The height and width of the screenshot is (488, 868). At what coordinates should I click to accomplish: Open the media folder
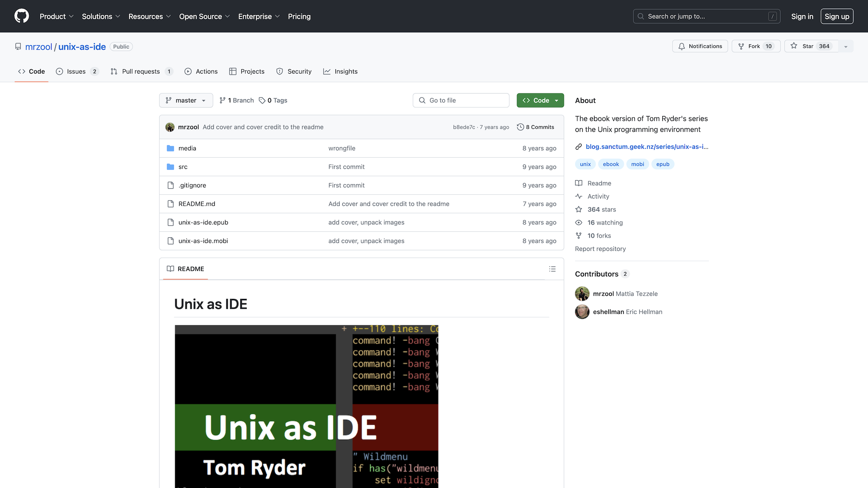pyautogui.click(x=187, y=148)
